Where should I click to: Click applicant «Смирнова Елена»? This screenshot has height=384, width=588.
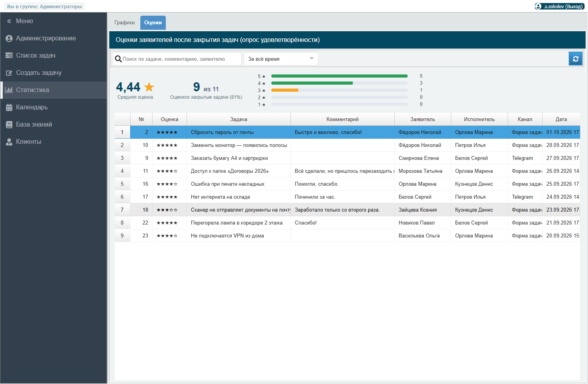pos(419,158)
